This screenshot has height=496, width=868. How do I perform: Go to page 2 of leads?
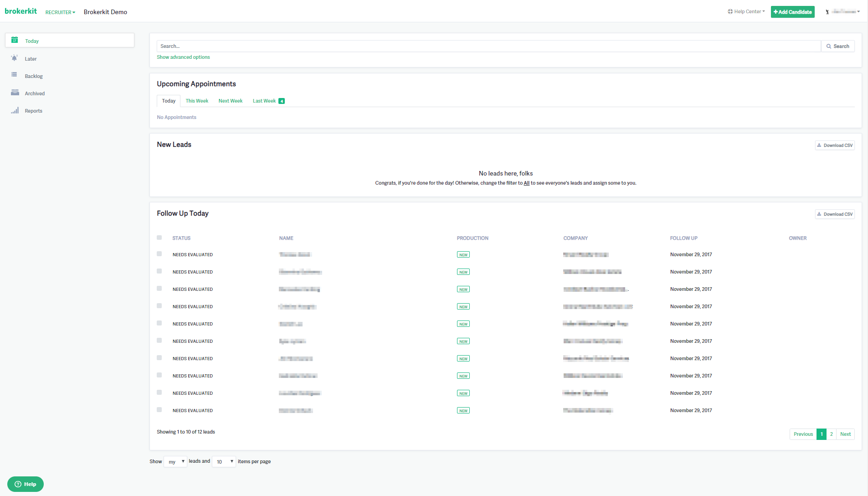click(x=832, y=434)
